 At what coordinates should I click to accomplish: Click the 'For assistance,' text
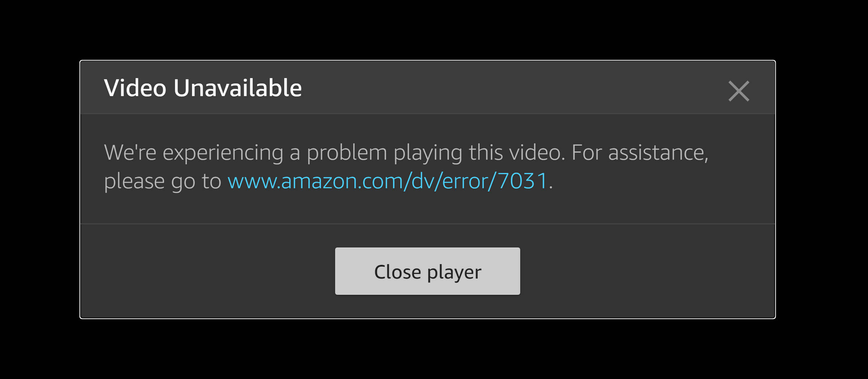640,152
